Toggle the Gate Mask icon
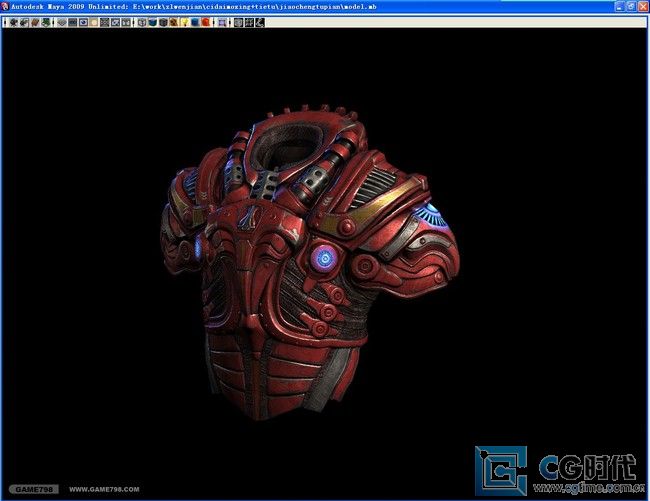The width and height of the screenshot is (650, 501). pyautogui.click(x=94, y=22)
